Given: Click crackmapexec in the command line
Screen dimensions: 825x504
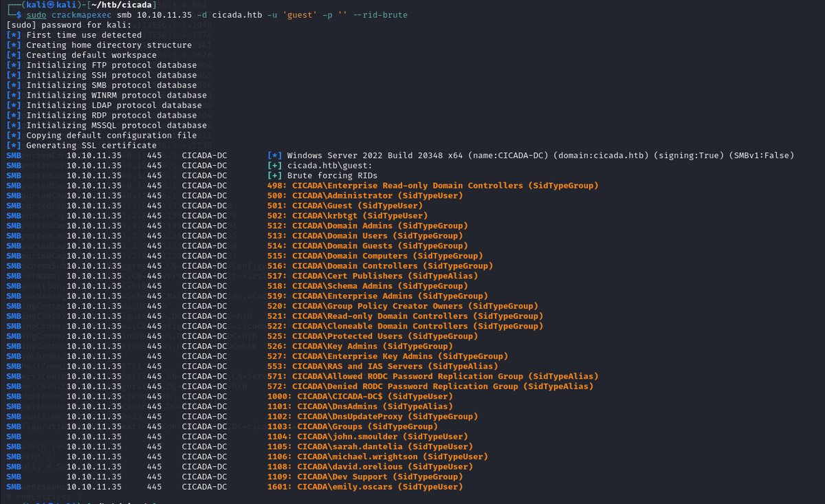Looking at the screenshot, I should [x=87, y=15].
